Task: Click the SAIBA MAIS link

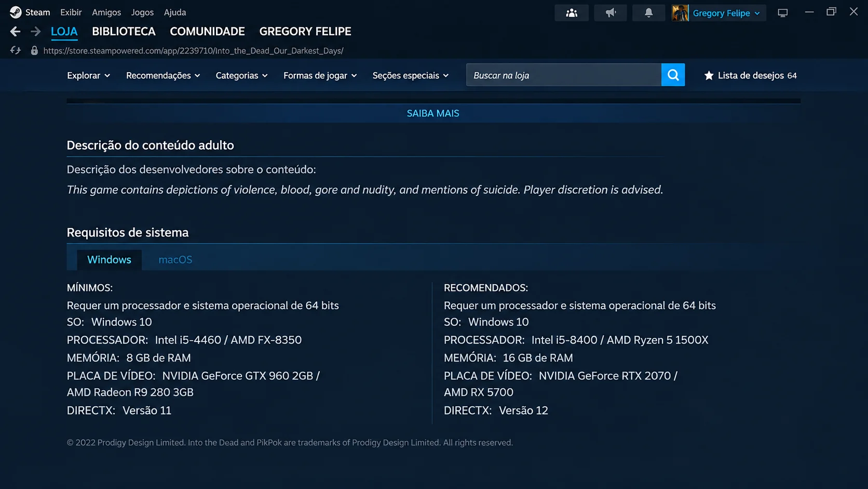Action: click(433, 113)
